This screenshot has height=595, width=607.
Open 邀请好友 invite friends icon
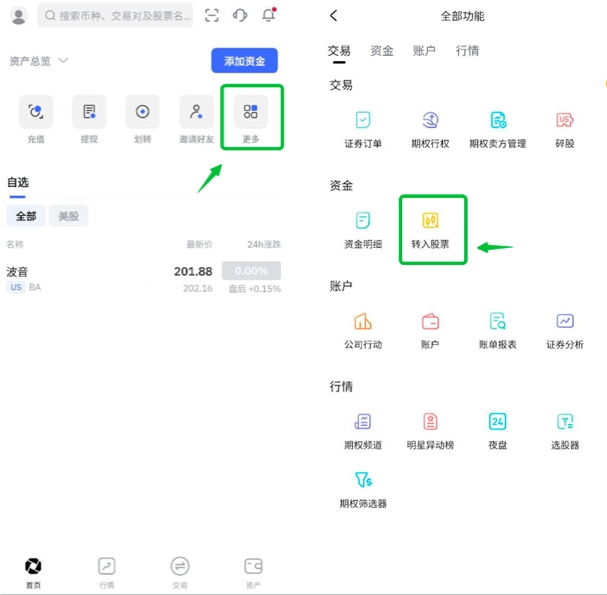pos(196,113)
